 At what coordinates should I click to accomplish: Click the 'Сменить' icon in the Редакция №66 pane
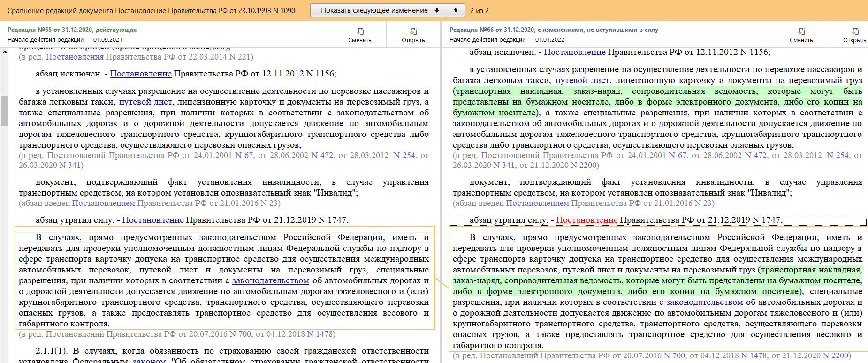coord(801,32)
